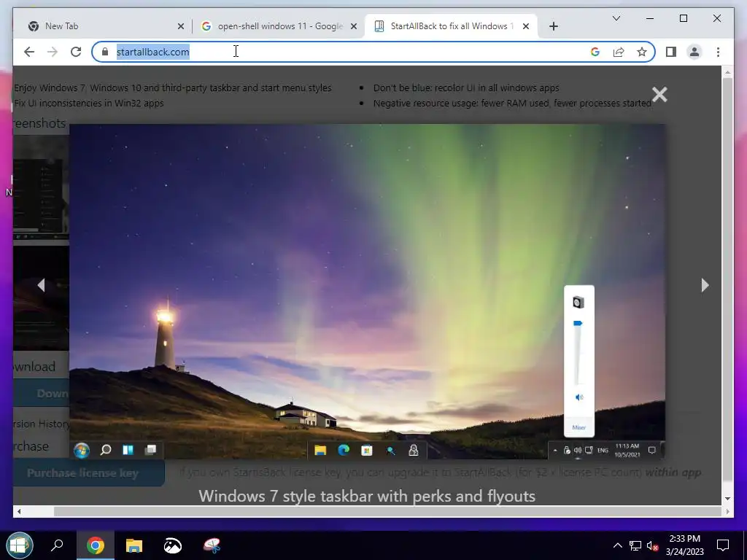Share this page using share icon
This screenshot has width=747, height=560.
click(x=619, y=52)
